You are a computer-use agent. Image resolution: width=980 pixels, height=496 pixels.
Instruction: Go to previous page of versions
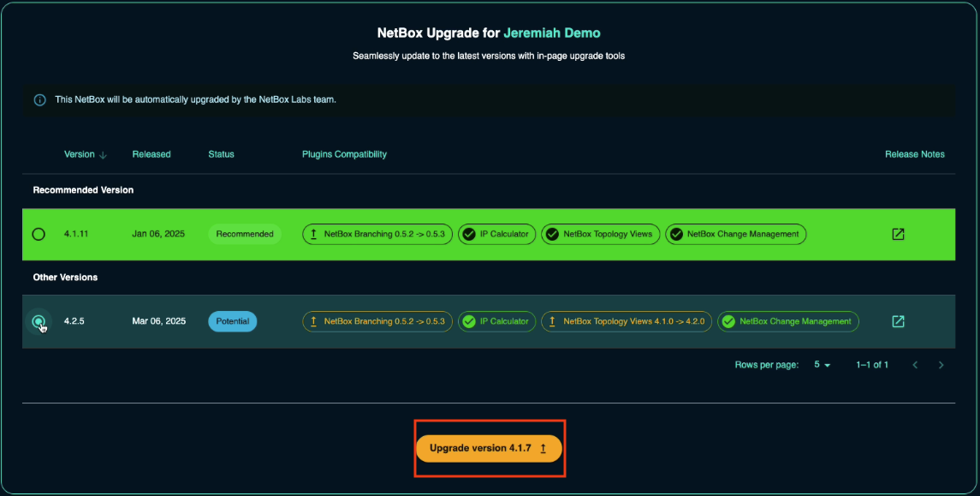tap(915, 365)
